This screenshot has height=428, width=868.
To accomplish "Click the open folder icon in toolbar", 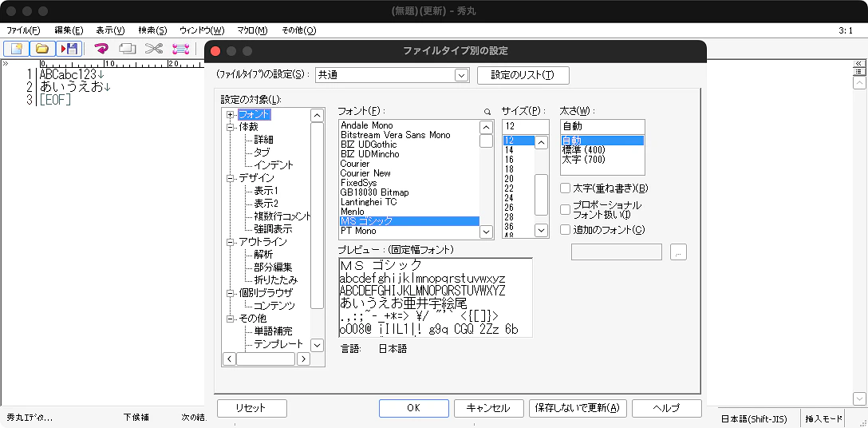I will (x=42, y=49).
